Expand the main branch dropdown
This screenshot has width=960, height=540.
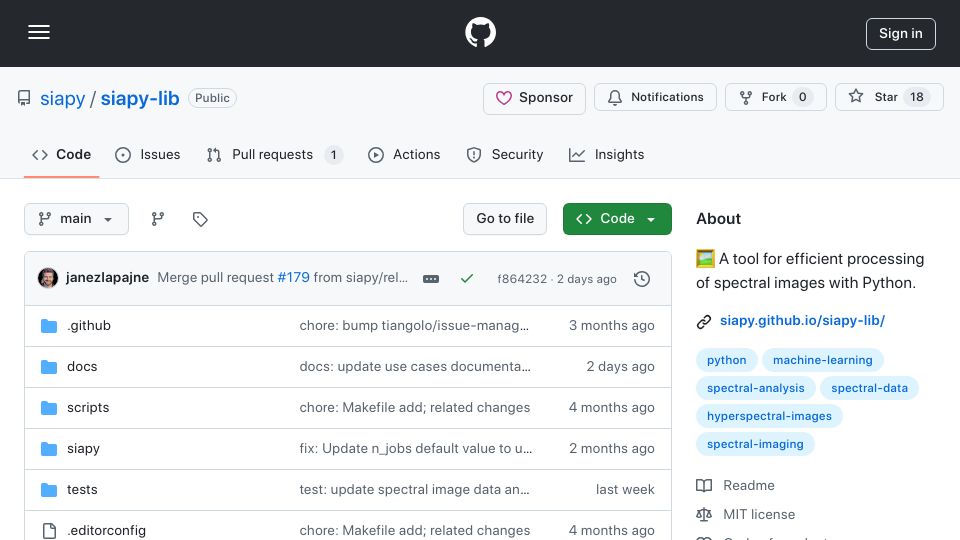76,219
